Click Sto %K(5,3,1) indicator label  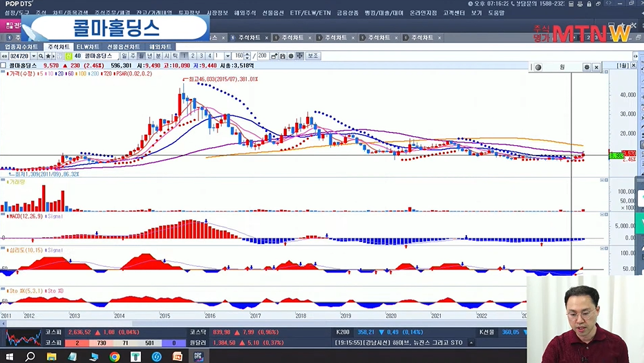click(26, 290)
